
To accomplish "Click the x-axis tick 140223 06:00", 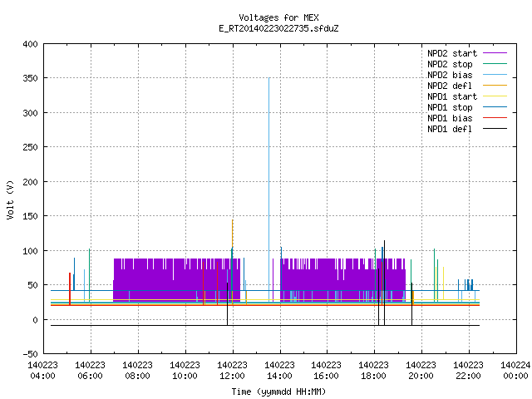I will click(x=91, y=371).
